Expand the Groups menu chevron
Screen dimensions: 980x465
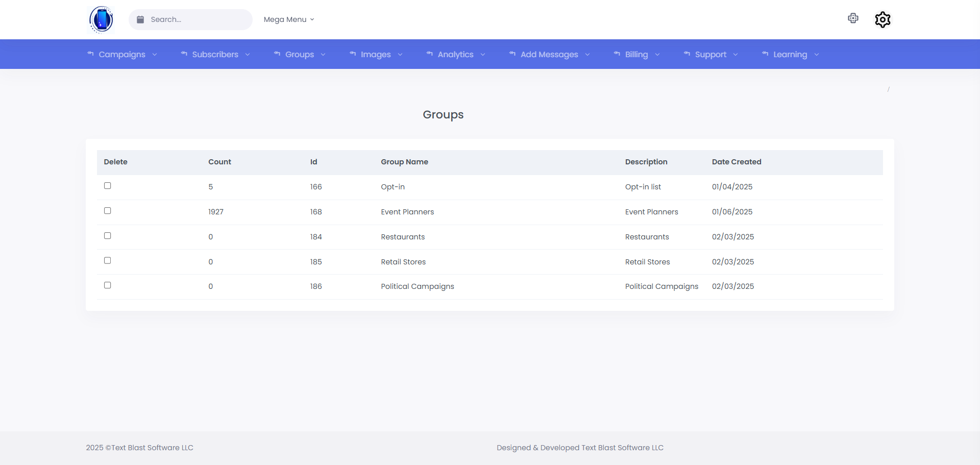click(323, 55)
